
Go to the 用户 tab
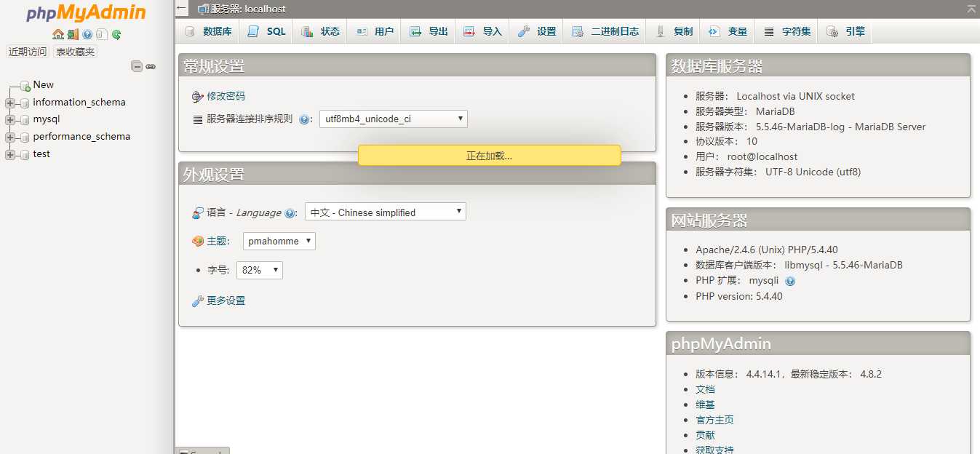375,31
